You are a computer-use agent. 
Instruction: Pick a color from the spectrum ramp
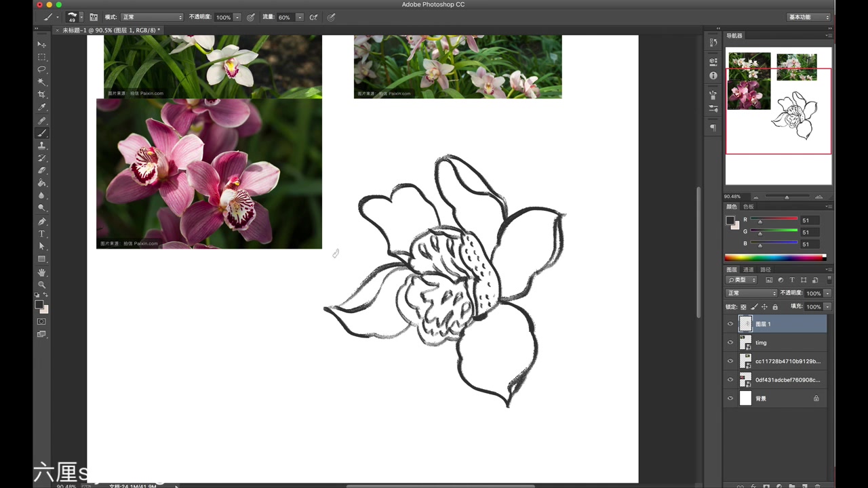pos(775,257)
